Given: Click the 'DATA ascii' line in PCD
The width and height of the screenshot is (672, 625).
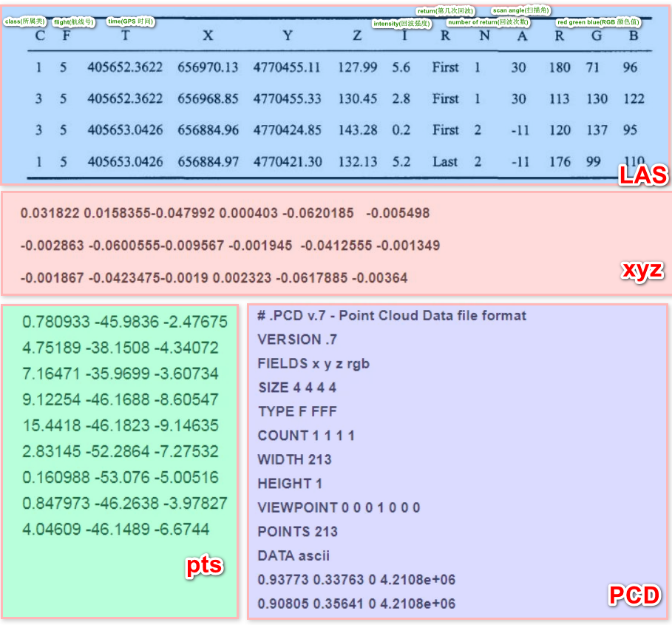Looking at the screenshot, I should tap(293, 555).
